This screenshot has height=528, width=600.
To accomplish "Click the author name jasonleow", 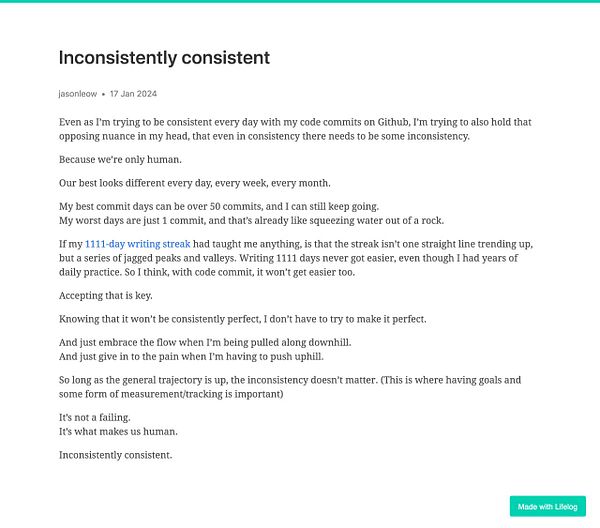I will pos(78,94).
